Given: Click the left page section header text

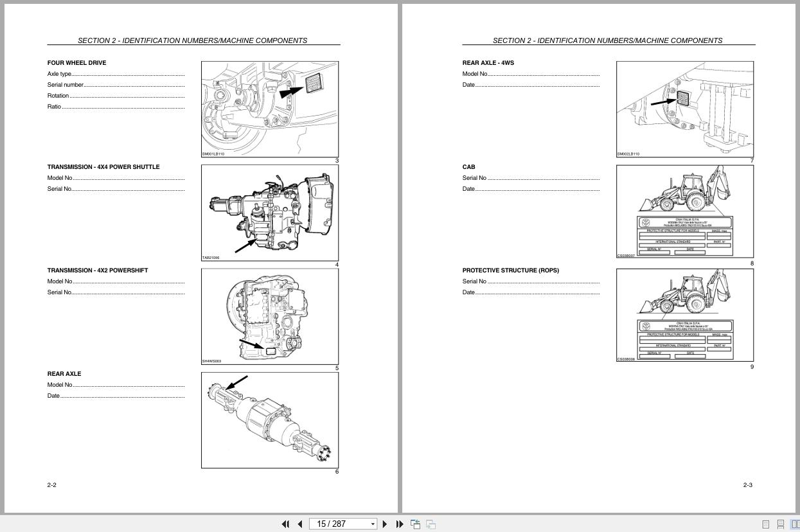Looking at the screenshot, I should 193,40.
